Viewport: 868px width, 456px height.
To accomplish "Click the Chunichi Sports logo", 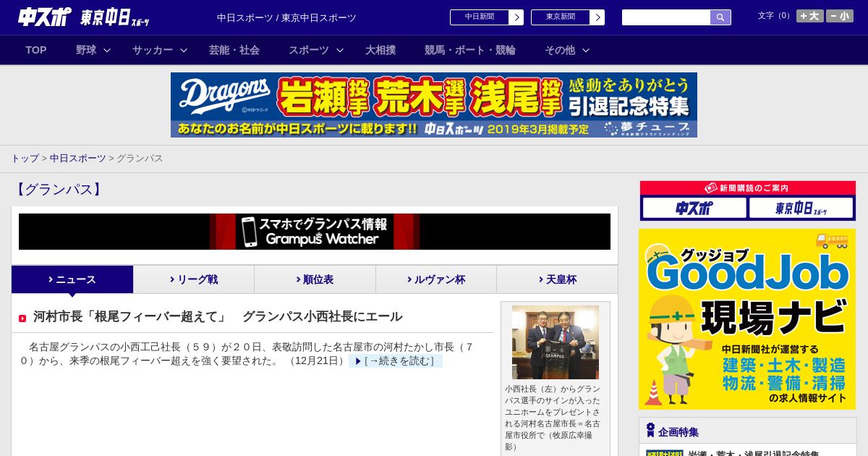I will coord(44,17).
